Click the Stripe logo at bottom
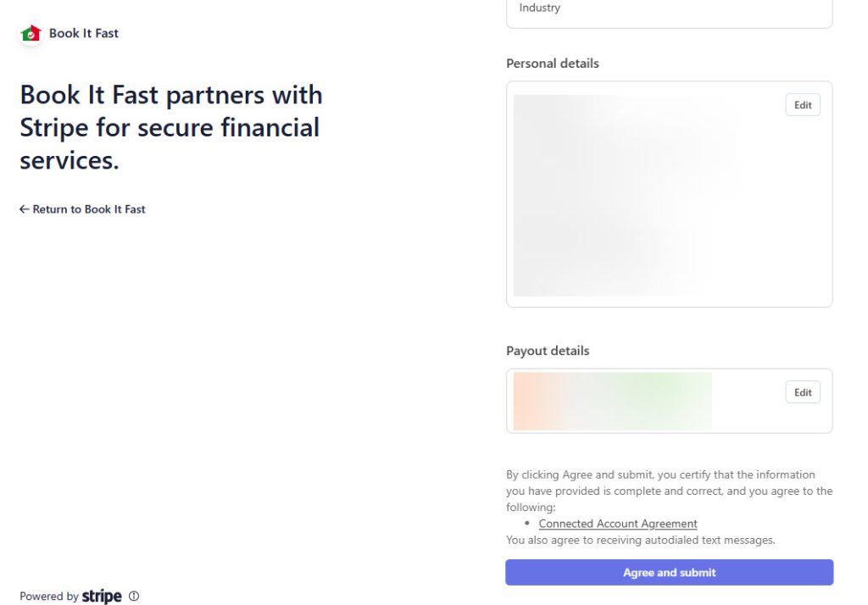Viewport: 868px width, 605px height. pyautogui.click(x=102, y=597)
